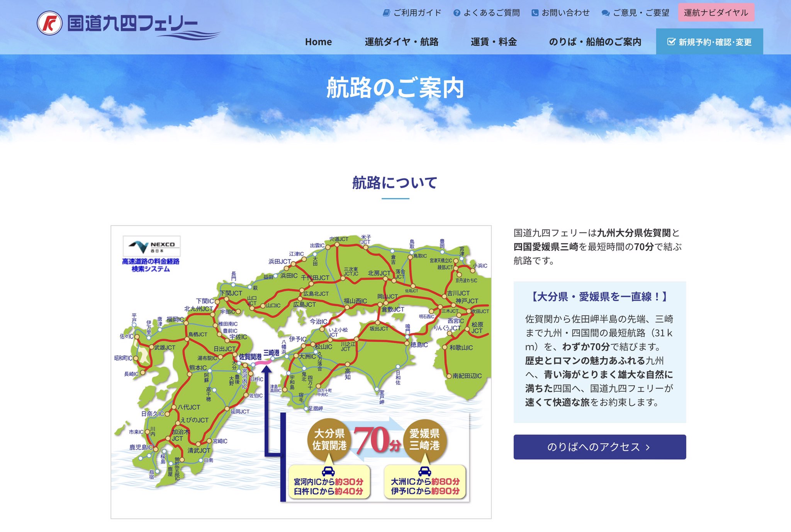791x532 pixels.
Task: Open のりば・船舶のご案内 menu
Action: (x=595, y=42)
